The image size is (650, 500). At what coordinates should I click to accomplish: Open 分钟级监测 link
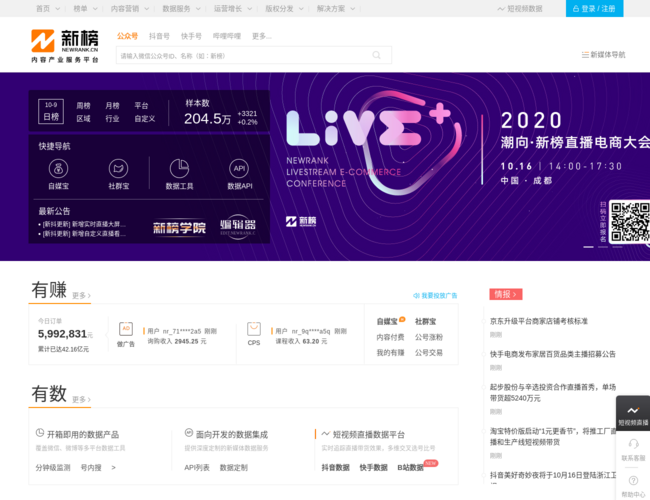coord(53,468)
